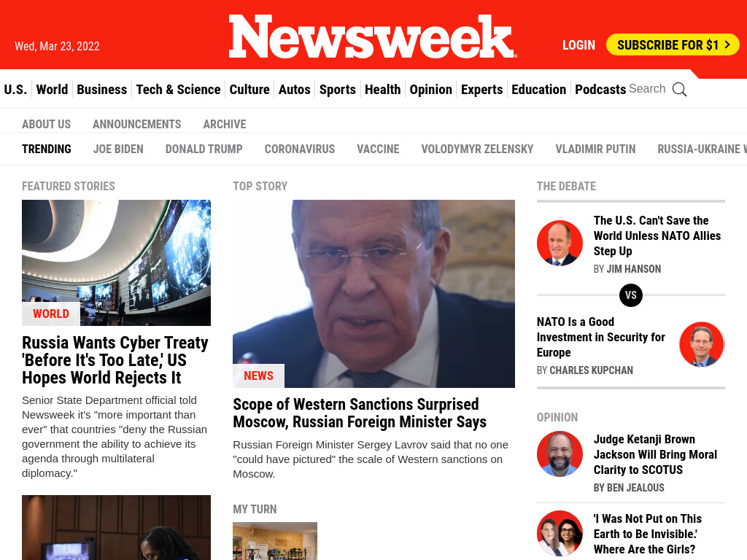747x560 pixels.
Task: Click into the Search field
Action: pyautogui.click(x=647, y=89)
